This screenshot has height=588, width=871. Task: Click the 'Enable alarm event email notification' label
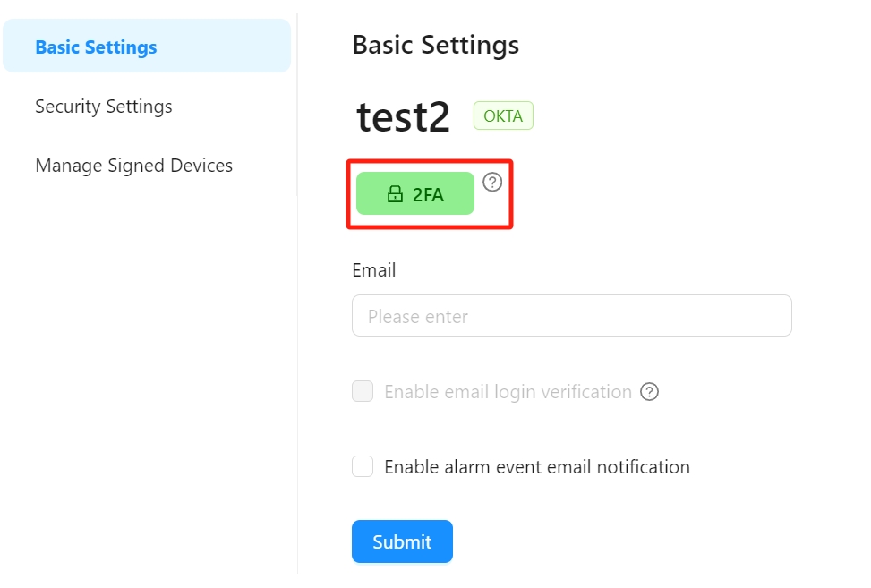tap(536, 467)
